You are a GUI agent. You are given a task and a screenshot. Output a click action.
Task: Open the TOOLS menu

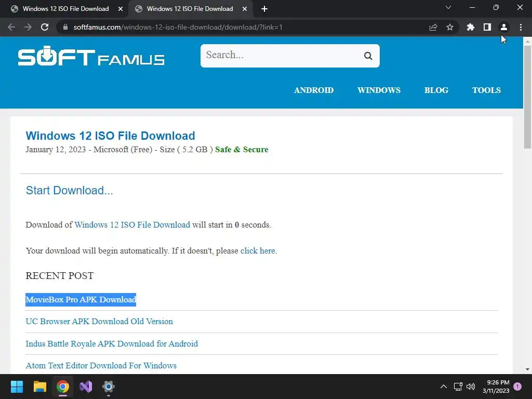(x=486, y=90)
